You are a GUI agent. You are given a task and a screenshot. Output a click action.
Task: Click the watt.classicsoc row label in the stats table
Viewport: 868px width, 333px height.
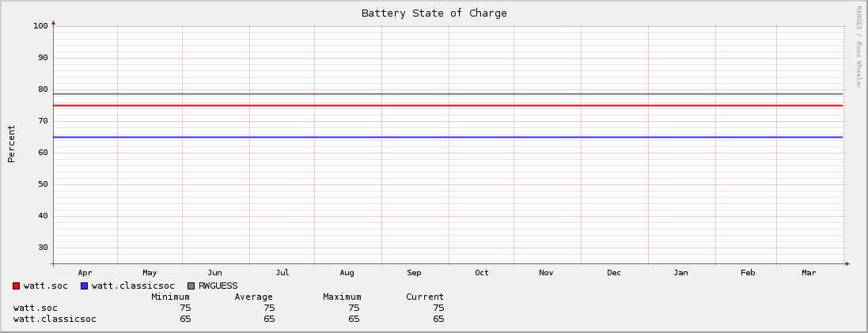tap(55, 320)
